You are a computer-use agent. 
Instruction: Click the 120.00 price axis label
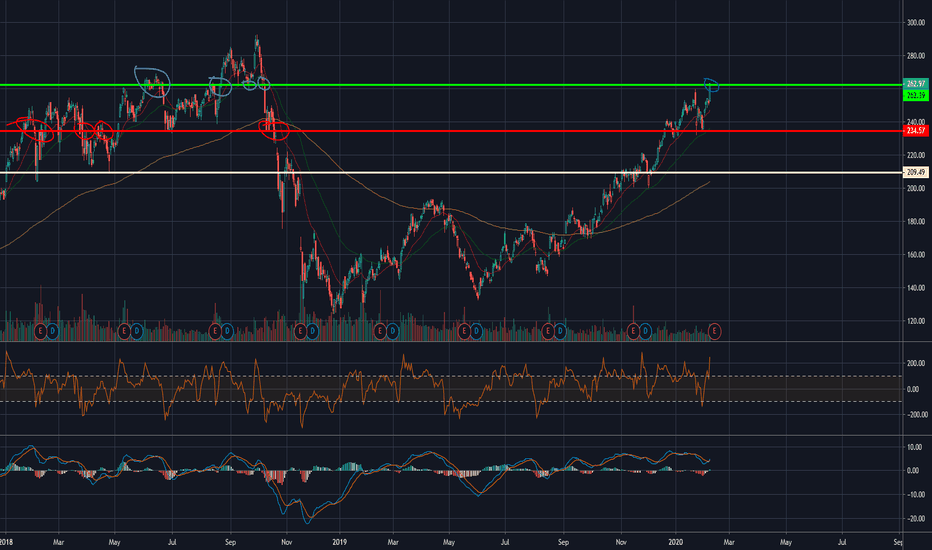(x=915, y=321)
